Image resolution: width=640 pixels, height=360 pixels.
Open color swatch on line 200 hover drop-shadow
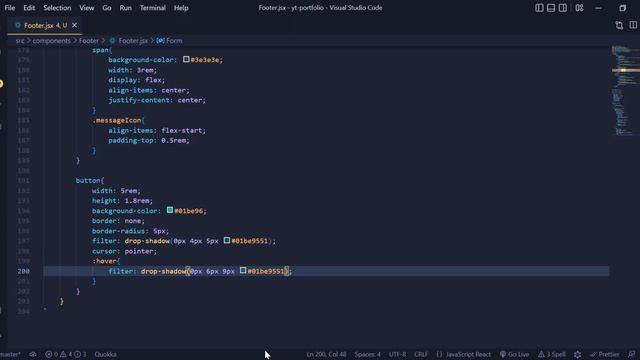(243, 271)
